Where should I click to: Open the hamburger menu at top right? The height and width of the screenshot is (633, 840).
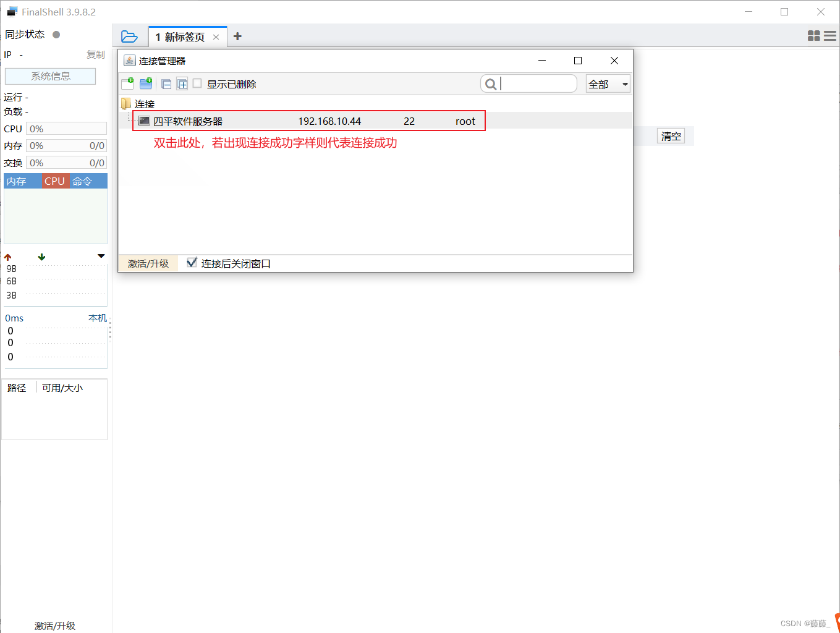point(830,36)
